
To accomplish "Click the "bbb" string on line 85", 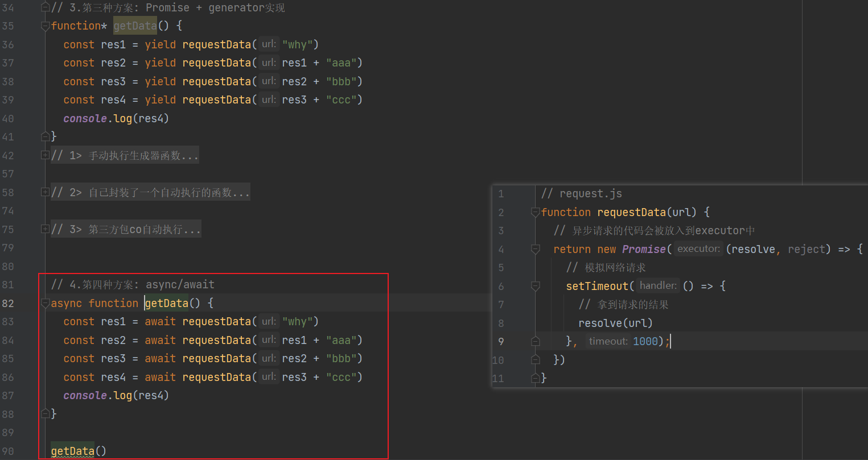I will point(341,358).
